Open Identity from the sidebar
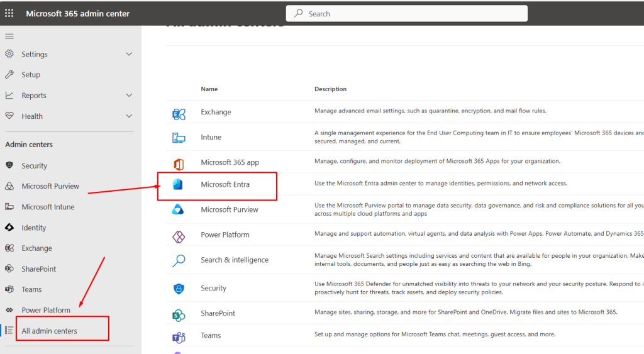 tap(34, 228)
